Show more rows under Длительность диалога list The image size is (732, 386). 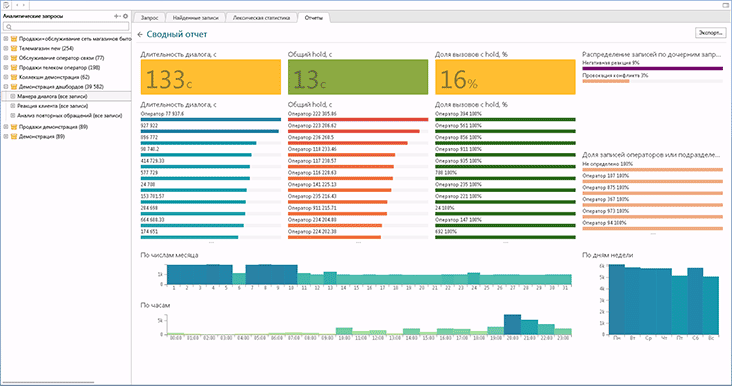click(211, 243)
